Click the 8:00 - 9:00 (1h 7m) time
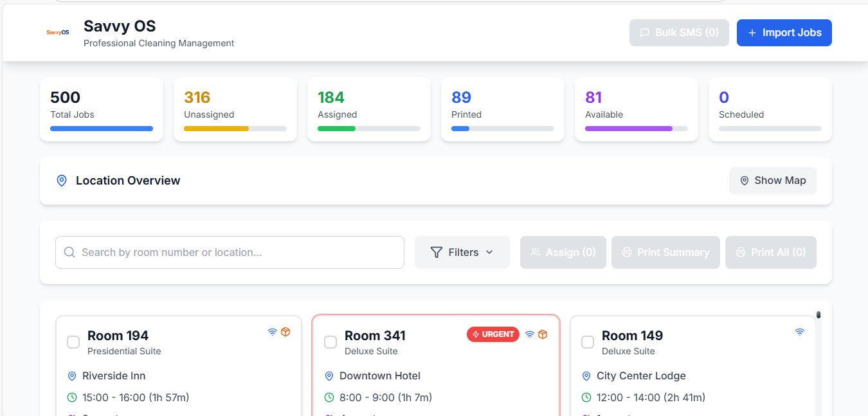The height and width of the screenshot is (416, 868). click(386, 398)
